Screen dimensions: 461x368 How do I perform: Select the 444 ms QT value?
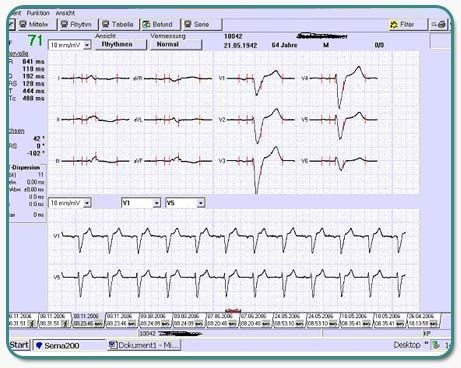(33, 91)
